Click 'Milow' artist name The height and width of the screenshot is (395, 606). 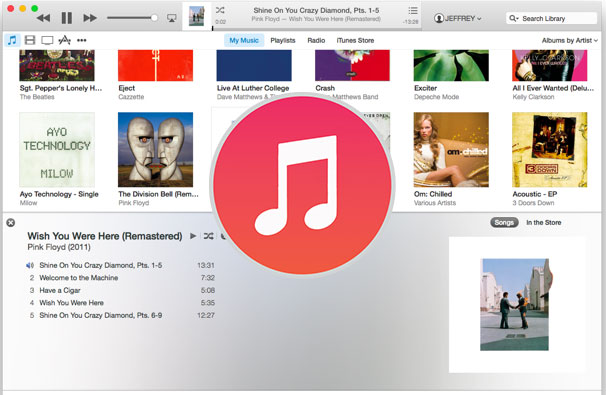coord(28,203)
